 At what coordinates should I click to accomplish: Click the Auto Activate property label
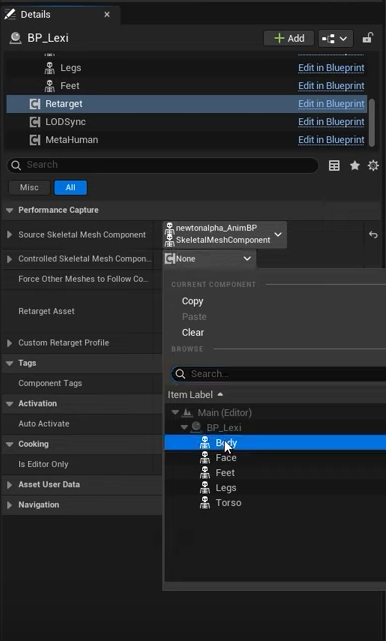click(44, 424)
